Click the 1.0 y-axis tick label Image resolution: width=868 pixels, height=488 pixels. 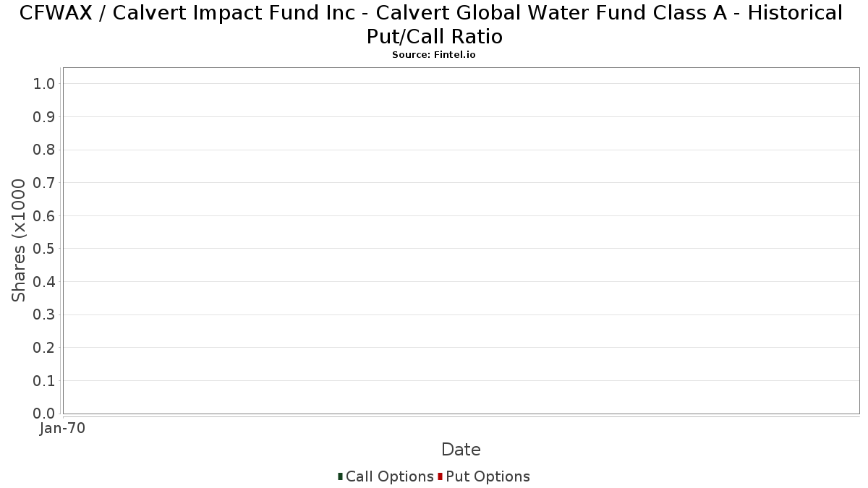[44, 84]
